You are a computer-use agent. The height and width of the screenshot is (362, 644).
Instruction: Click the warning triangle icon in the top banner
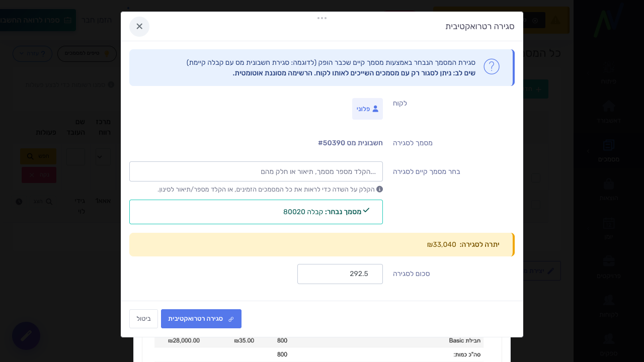tap(555, 20)
